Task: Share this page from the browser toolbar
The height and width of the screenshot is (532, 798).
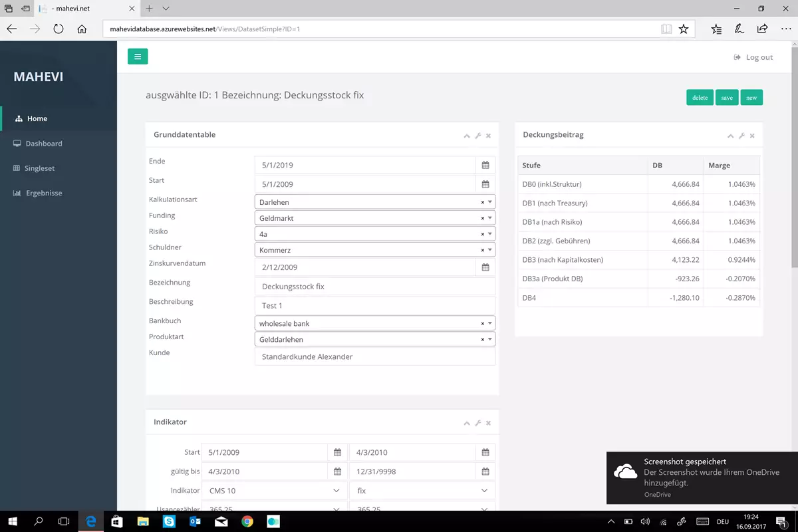Action: (762, 29)
